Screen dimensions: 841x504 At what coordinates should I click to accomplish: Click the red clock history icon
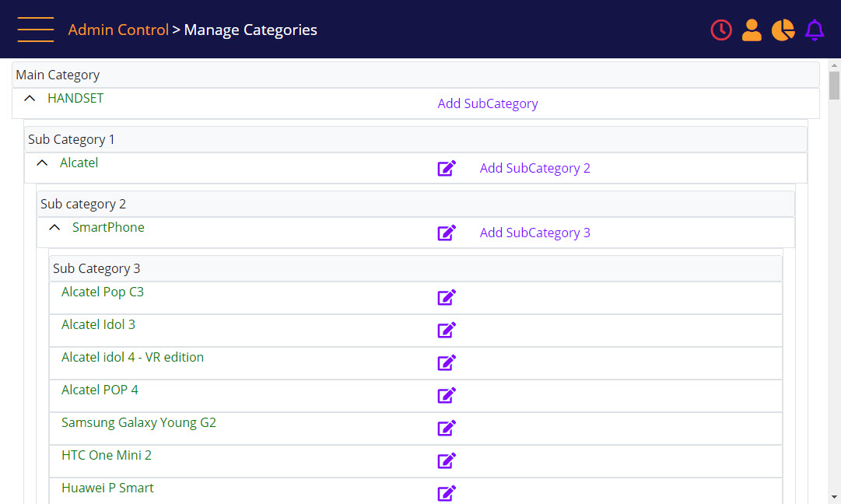pyautogui.click(x=721, y=30)
